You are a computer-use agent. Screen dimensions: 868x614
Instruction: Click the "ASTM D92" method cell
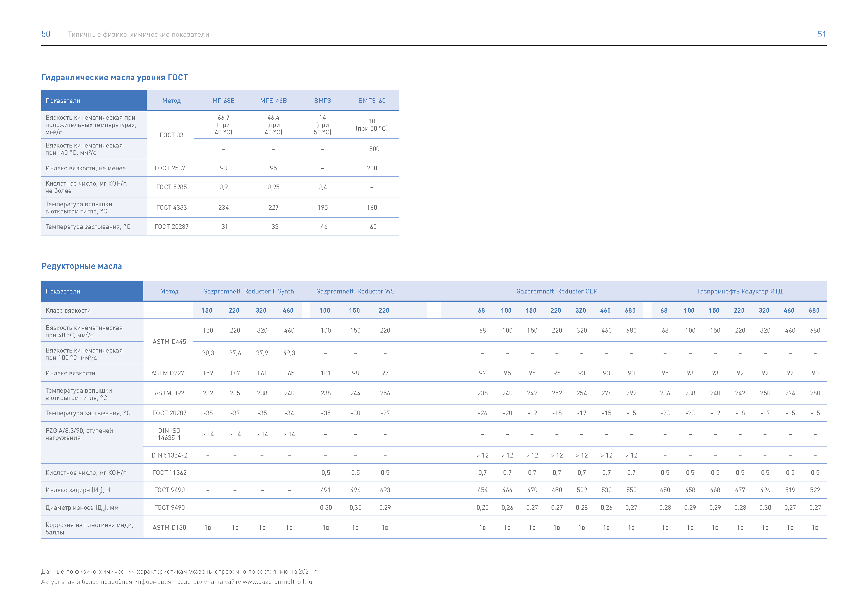coord(169,393)
